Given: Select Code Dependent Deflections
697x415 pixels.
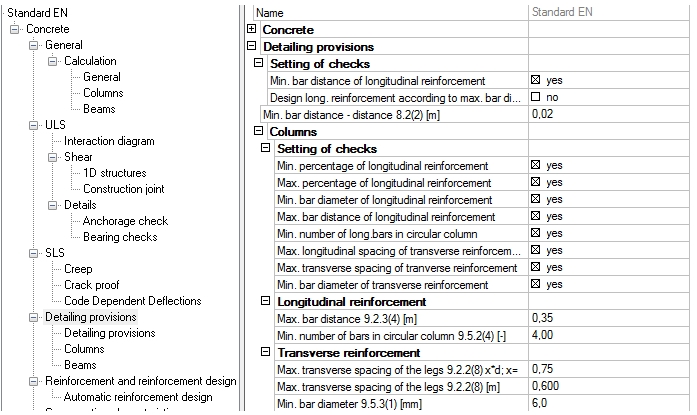Looking at the screenshot, I should (x=132, y=301).
